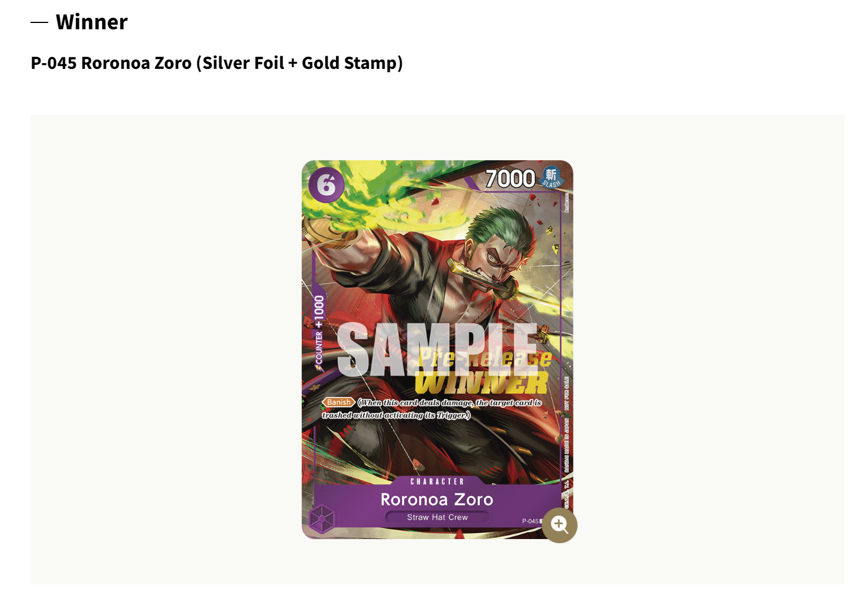Click the SAMPLE watermark on card
Image resolution: width=867 pixels, height=616 pixels.
(x=437, y=349)
